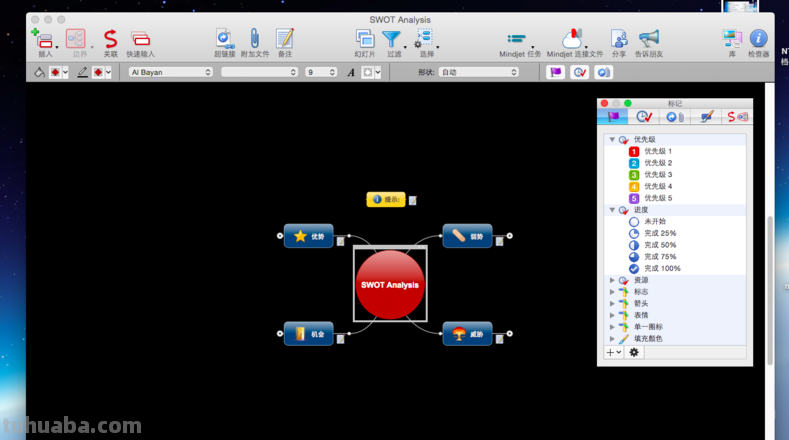This screenshot has width=789, height=440.
Task: Click the 快速输入 quick entry icon
Action: point(140,39)
